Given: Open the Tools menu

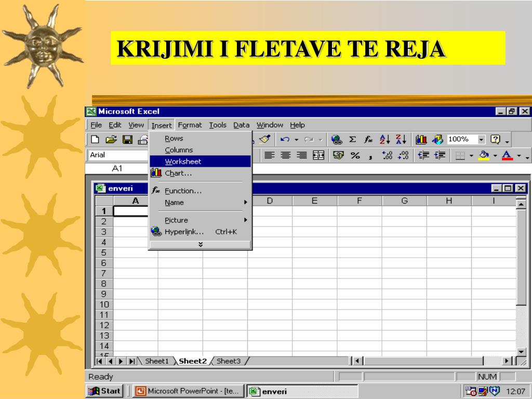Looking at the screenshot, I should [218, 125].
